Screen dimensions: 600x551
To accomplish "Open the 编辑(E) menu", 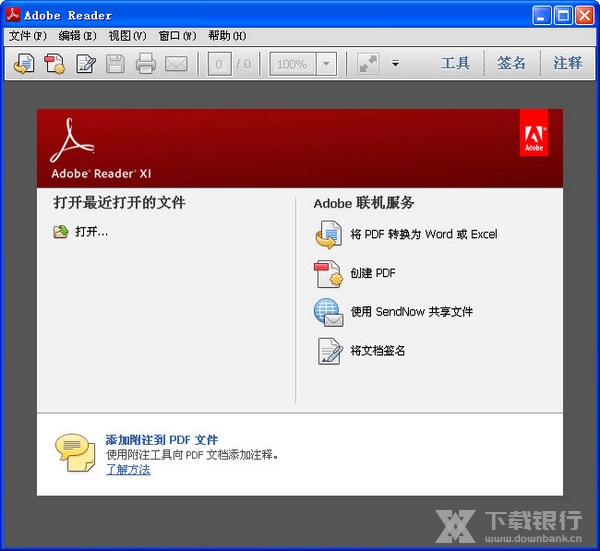I will click(78, 36).
